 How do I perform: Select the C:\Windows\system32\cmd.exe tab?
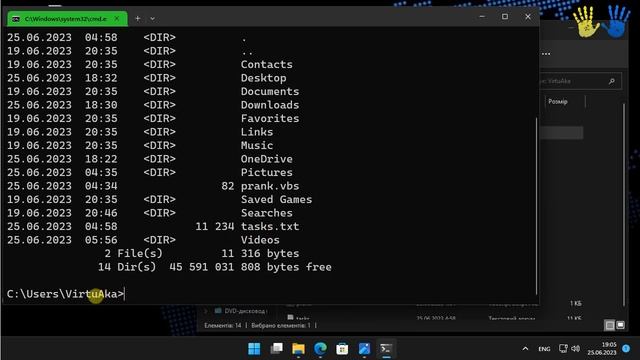click(x=67, y=19)
